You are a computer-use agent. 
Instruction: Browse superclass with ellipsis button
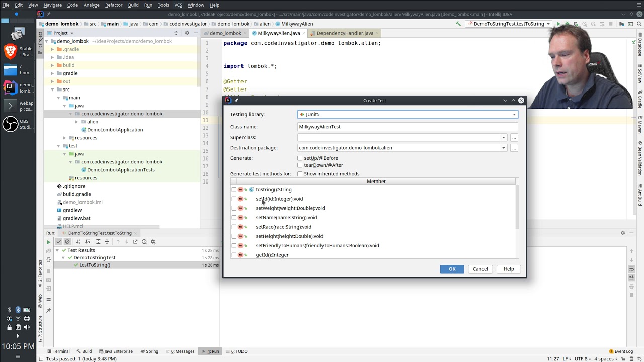click(514, 137)
